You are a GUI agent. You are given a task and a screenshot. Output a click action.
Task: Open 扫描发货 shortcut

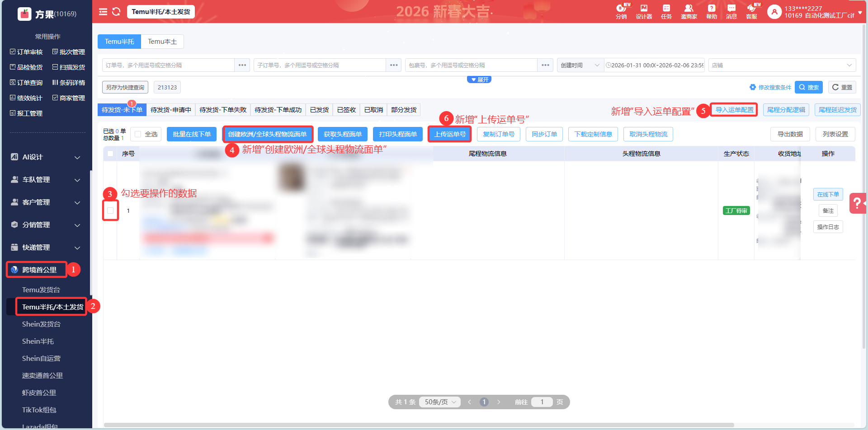69,67
